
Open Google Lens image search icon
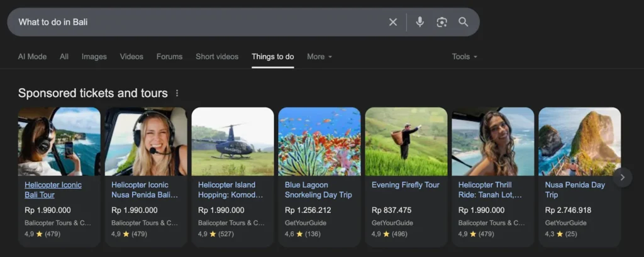442,22
